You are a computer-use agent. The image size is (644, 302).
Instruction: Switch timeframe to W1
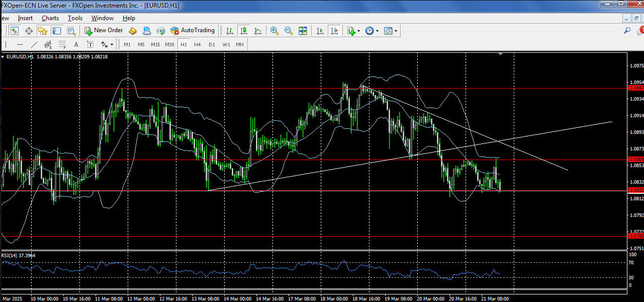(x=226, y=44)
